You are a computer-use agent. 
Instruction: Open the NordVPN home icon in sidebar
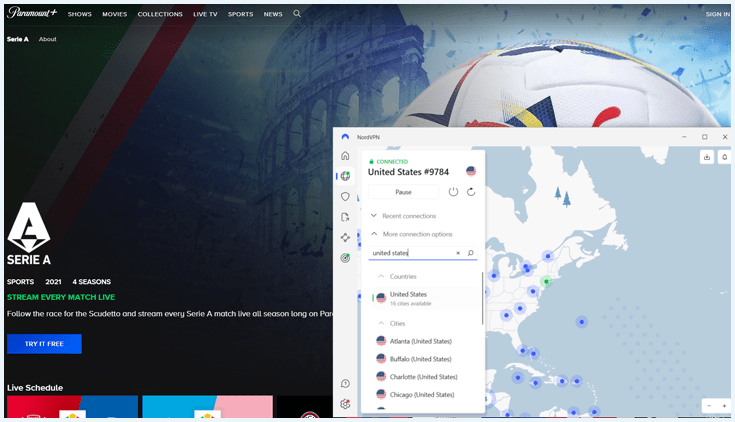(x=345, y=156)
